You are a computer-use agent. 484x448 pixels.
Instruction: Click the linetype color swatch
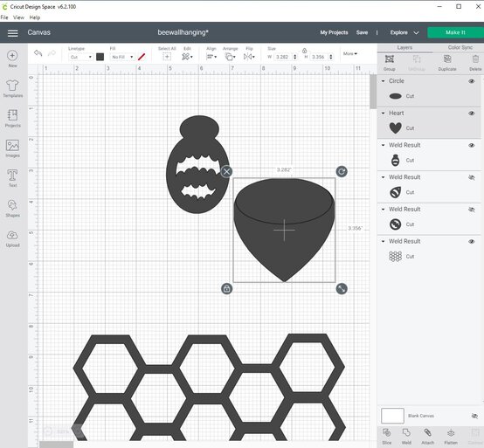pyautogui.click(x=100, y=57)
